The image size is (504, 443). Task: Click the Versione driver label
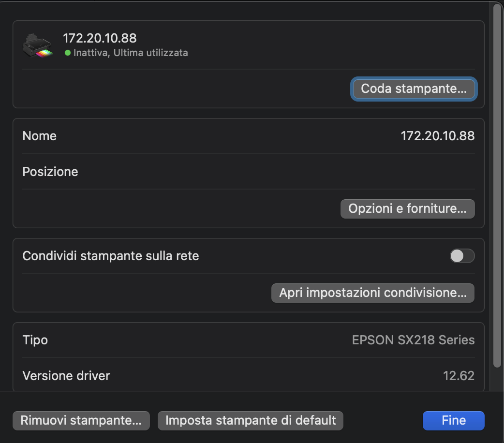(x=66, y=376)
